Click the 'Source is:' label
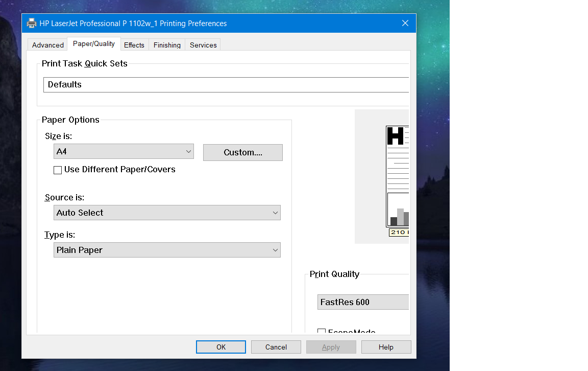This screenshot has width=588, height=371. (x=64, y=198)
